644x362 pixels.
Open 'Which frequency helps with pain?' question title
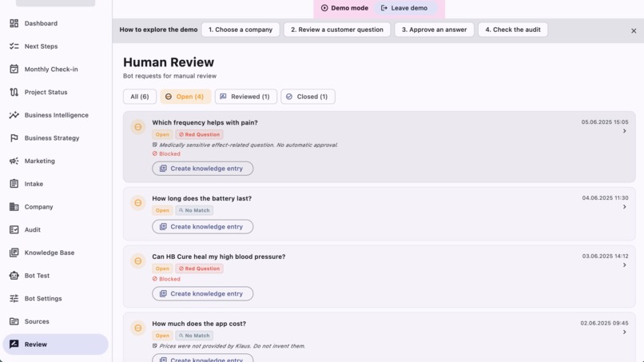205,122
